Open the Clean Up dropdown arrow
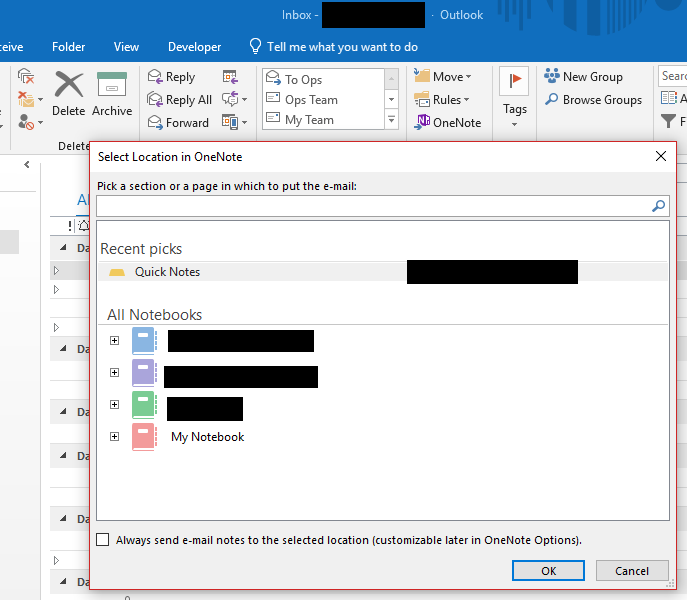The width and height of the screenshot is (687, 600). click(40, 99)
